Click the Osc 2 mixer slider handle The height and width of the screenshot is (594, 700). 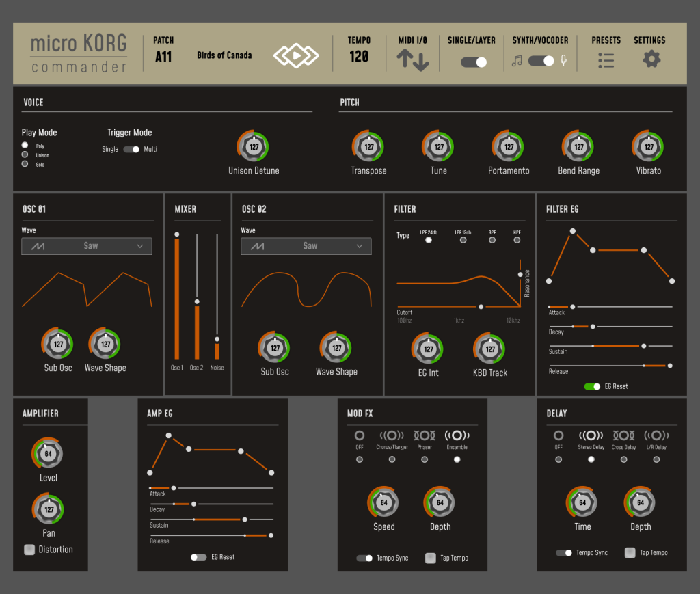tap(197, 302)
